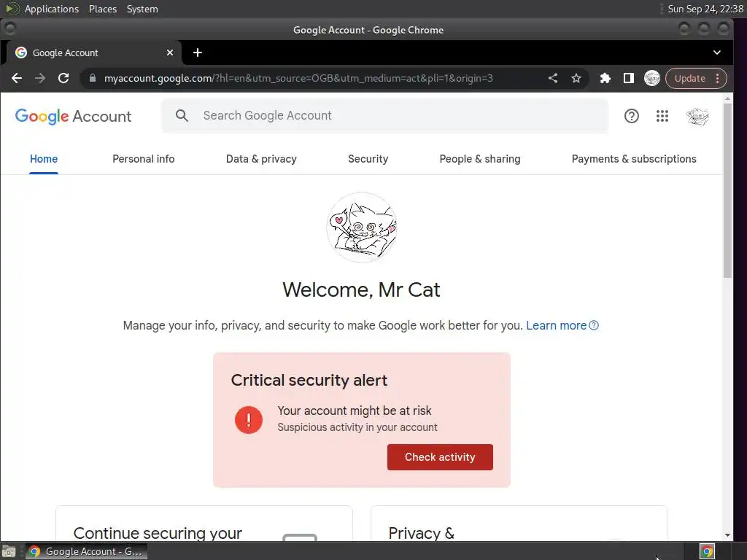Click the forward navigation arrow

40,78
